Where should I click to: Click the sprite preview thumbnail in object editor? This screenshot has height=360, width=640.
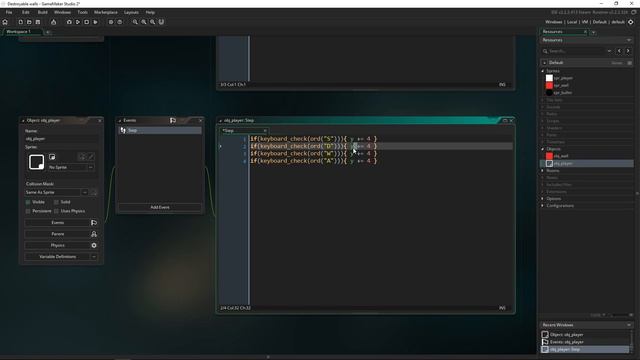pos(36,162)
